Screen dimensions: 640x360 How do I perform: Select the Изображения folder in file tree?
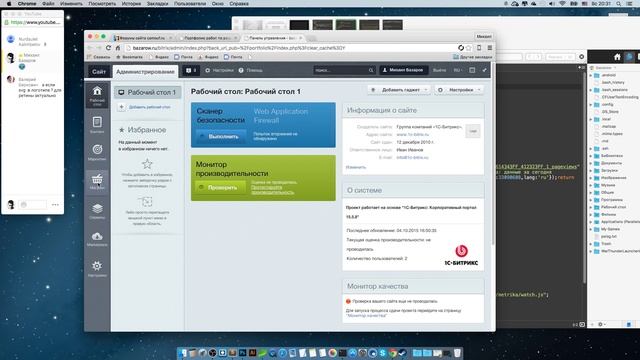point(613,178)
